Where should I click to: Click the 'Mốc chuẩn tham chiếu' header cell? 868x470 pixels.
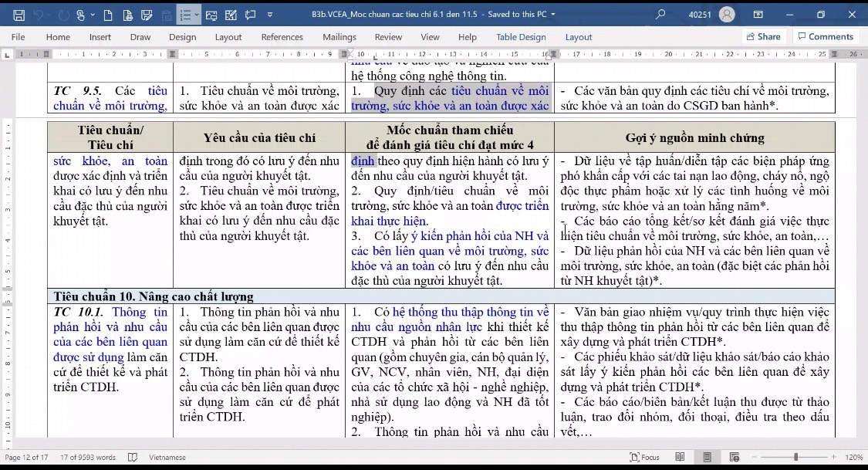coord(450,137)
